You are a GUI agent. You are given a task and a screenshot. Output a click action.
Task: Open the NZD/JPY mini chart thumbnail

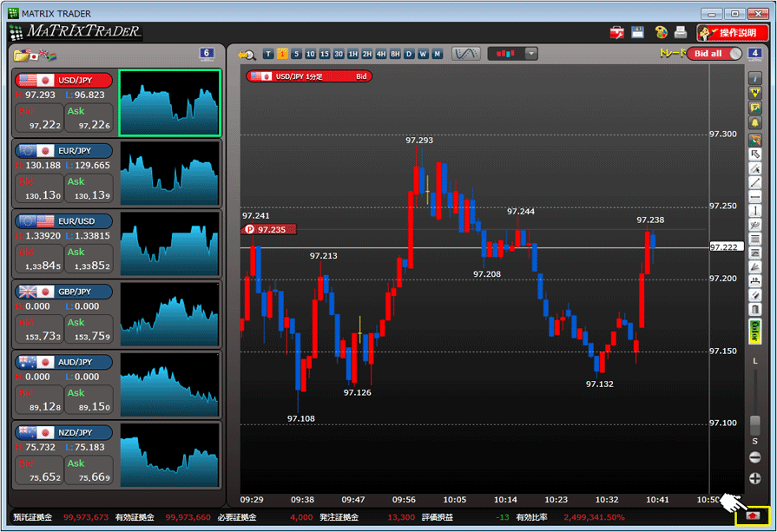169,455
